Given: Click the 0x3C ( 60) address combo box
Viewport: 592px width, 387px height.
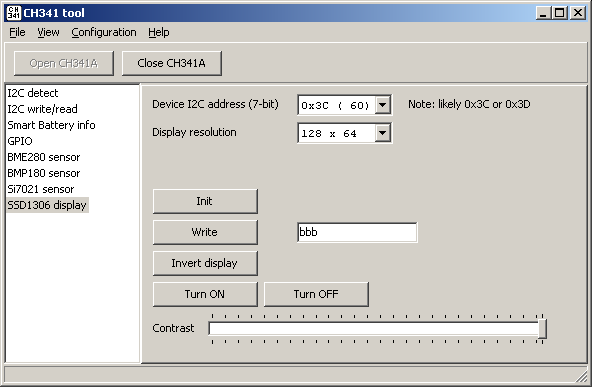Looking at the screenshot, I should tap(344, 105).
